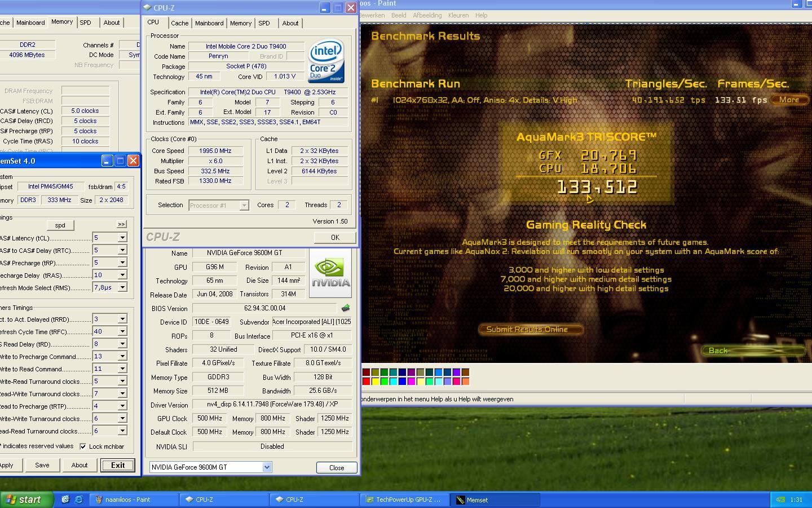This screenshot has height=508, width=812.
Task: Click the Exit button in MemSet
Action: [x=118, y=465]
